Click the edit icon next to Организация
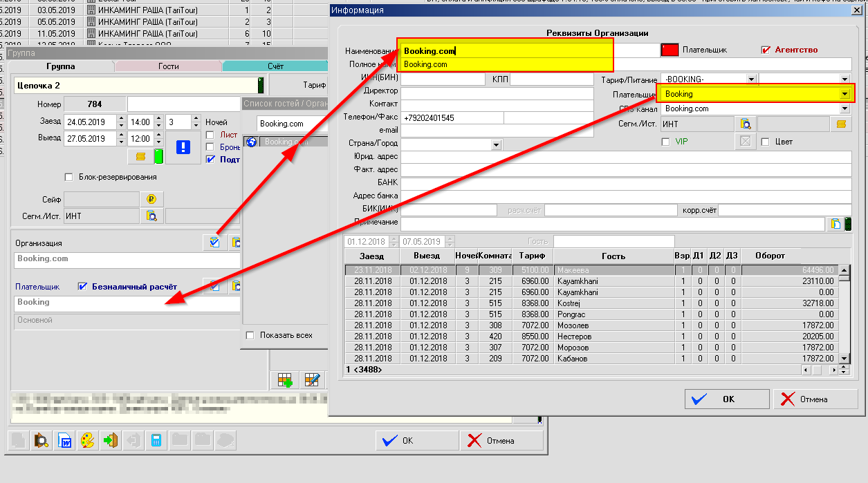The width and height of the screenshot is (868, 483). coord(214,243)
